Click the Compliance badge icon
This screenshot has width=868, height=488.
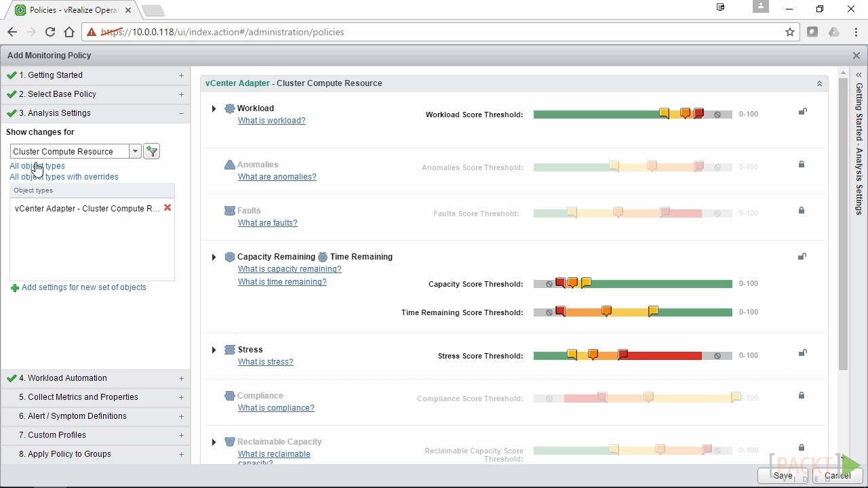pyautogui.click(x=230, y=396)
